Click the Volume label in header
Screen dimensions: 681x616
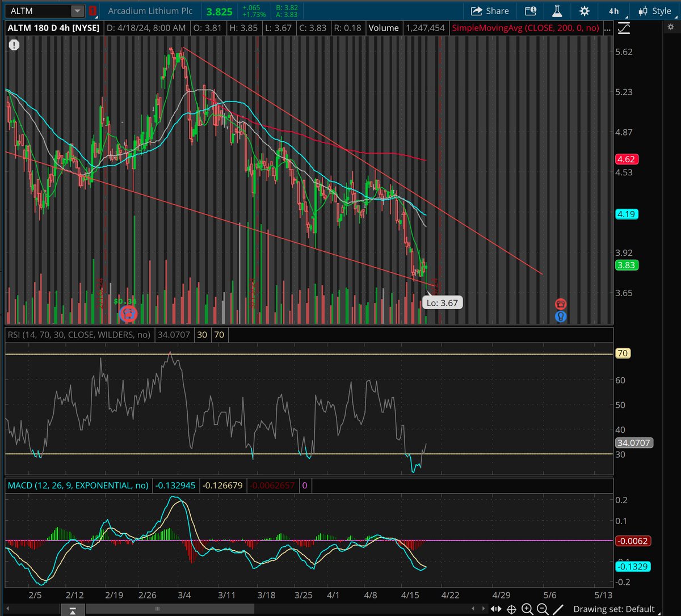point(383,28)
